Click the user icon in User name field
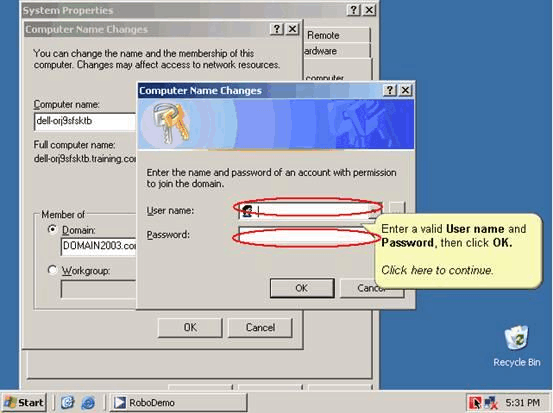553x413 pixels. click(248, 211)
